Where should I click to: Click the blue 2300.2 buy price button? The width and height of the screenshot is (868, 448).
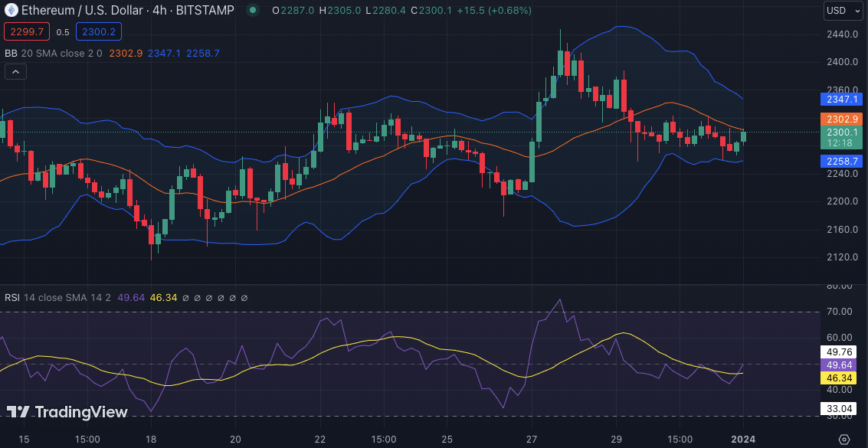pos(99,31)
